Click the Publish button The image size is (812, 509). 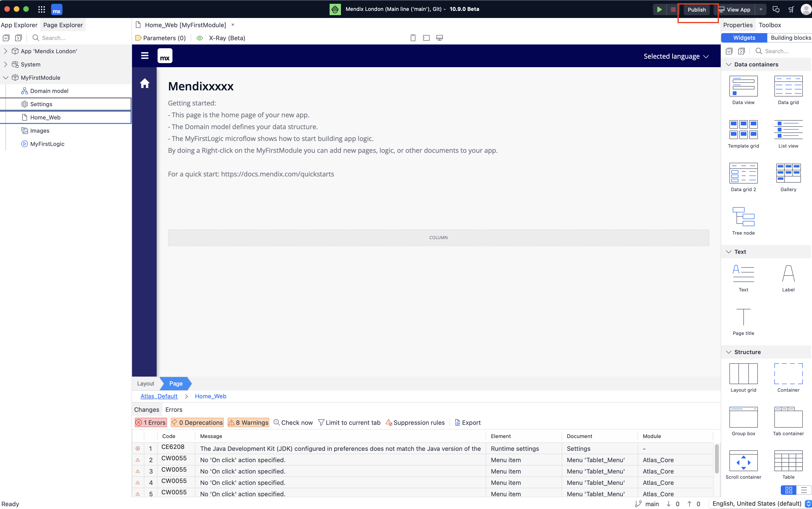(x=697, y=9)
